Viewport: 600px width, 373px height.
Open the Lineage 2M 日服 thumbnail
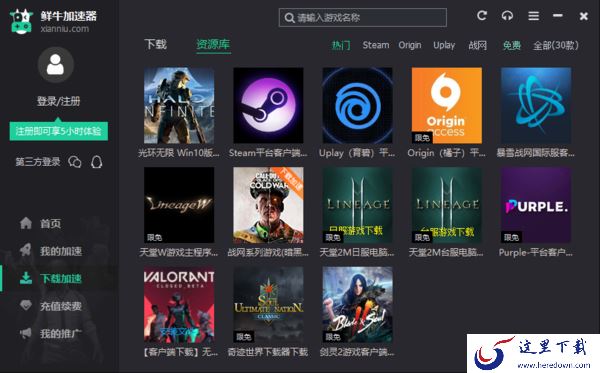357,205
